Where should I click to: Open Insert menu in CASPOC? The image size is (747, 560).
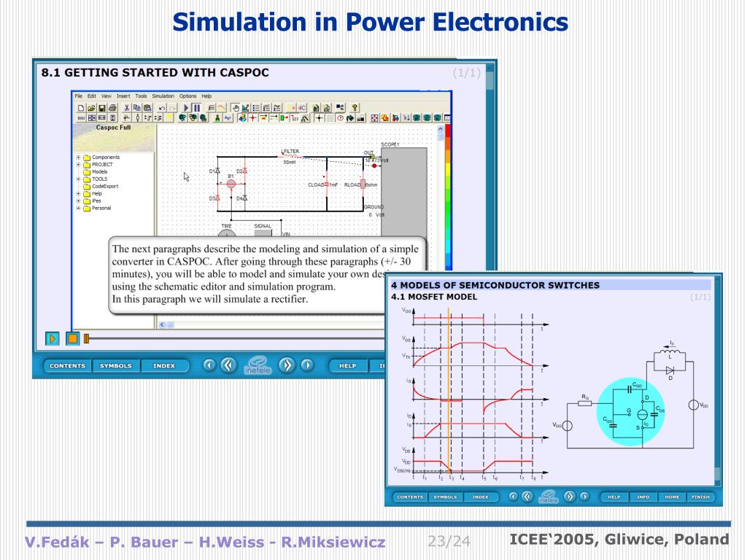click(123, 96)
